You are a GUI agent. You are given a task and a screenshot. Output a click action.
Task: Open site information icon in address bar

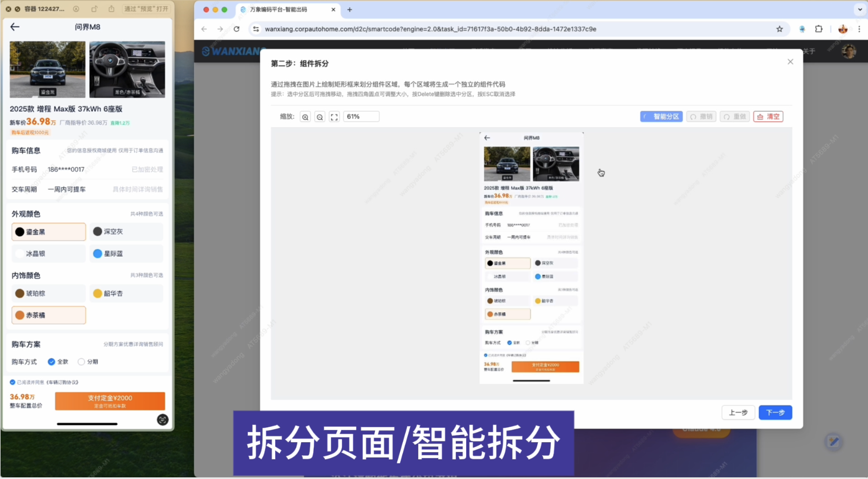256,29
